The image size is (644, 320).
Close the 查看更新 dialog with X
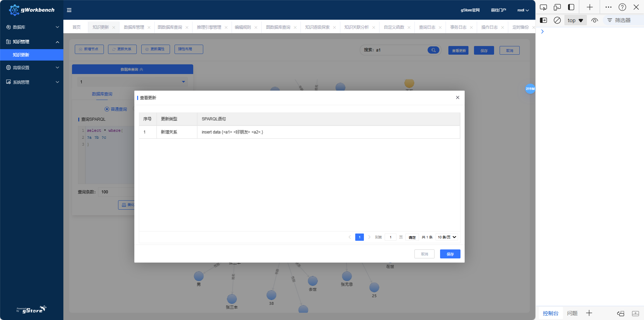coord(457,98)
